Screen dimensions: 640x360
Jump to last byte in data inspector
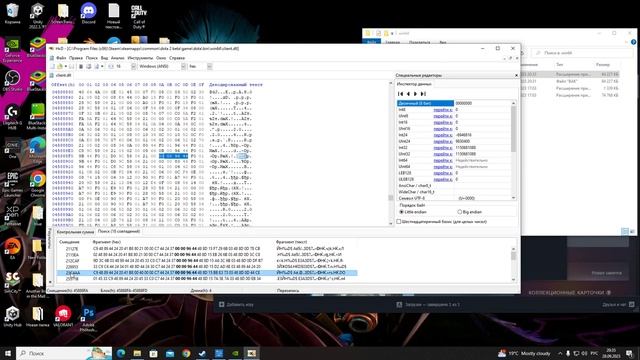[423, 93]
